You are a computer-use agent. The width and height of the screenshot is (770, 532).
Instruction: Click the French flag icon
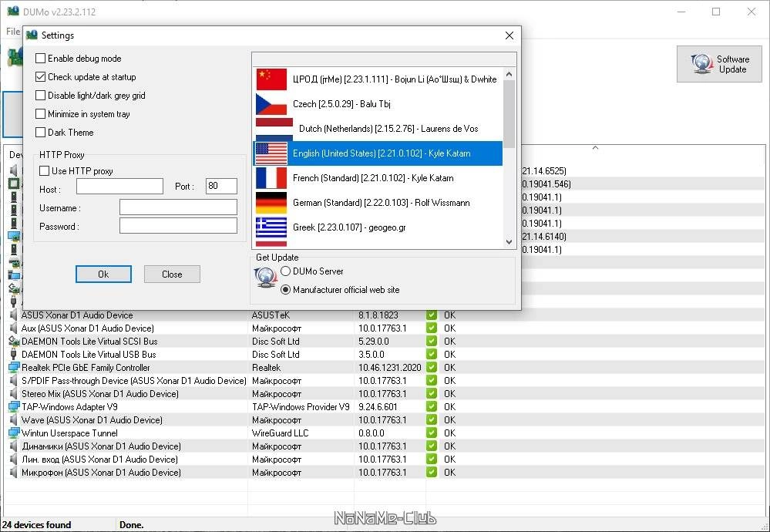click(271, 178)
